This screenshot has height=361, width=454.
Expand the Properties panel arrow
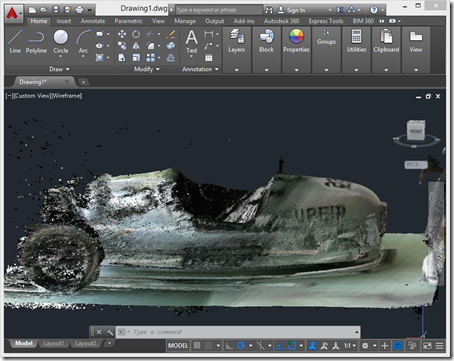point(296,70)
